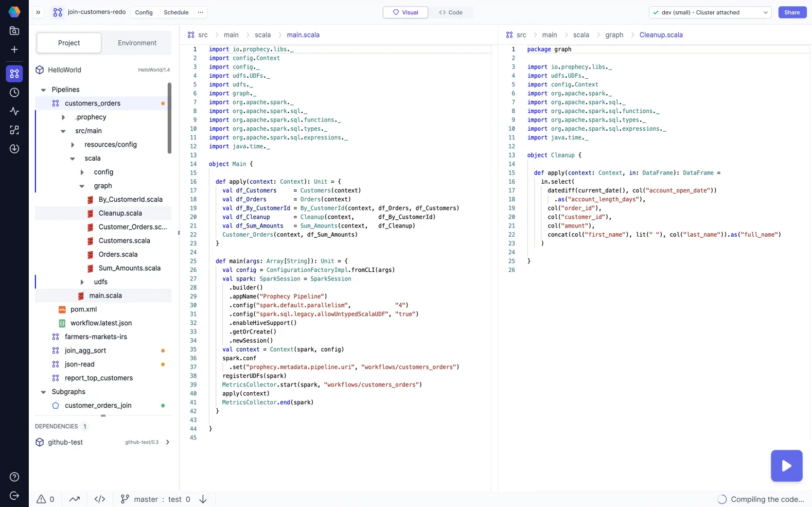812x507 pixels.
Task: Switch to the Visual view
Action: (x=405, y=12)
